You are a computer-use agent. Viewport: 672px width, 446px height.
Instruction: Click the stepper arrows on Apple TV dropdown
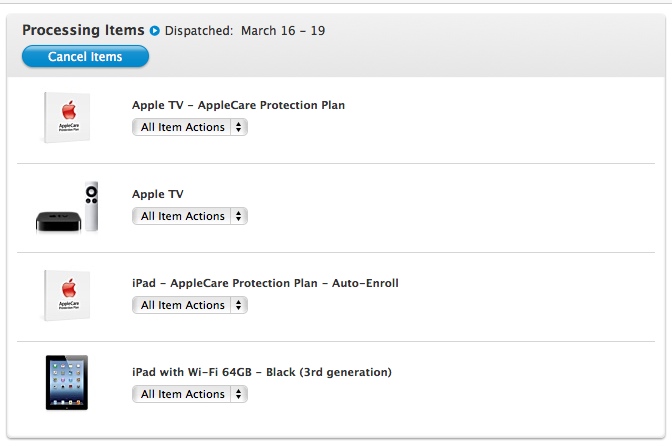tap(239, 216)
